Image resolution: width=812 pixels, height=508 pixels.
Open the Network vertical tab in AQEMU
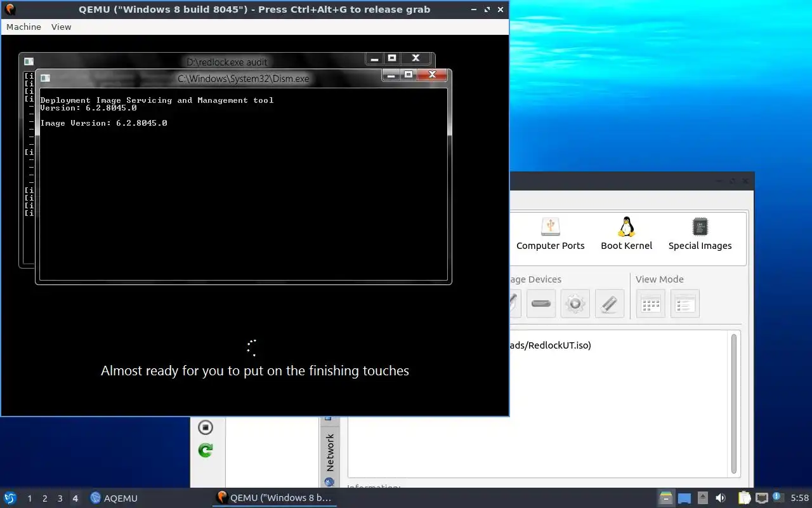pos(330,453)
